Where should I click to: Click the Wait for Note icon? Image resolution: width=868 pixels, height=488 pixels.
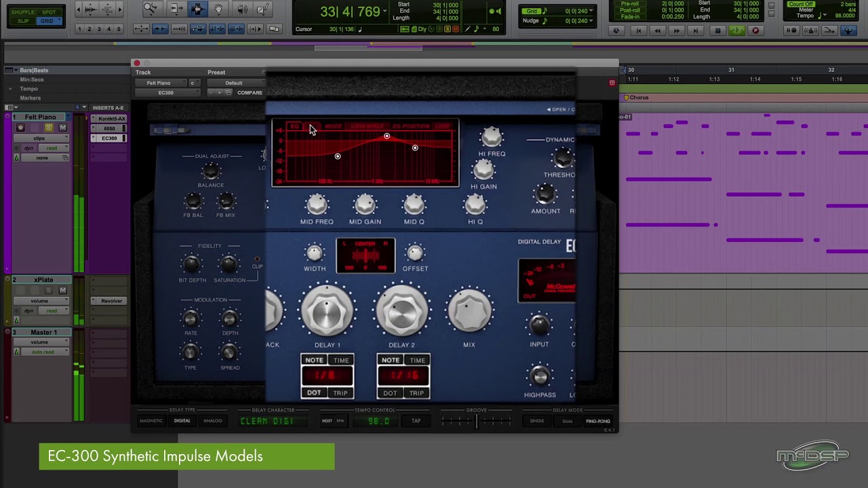click(x=791, y=30)
